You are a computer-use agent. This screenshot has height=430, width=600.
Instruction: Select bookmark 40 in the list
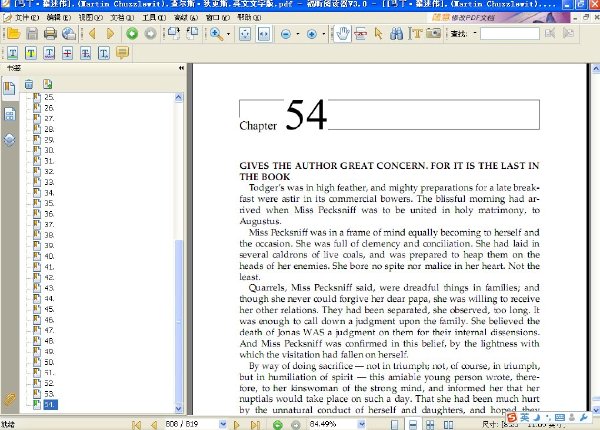click(49, 256)
